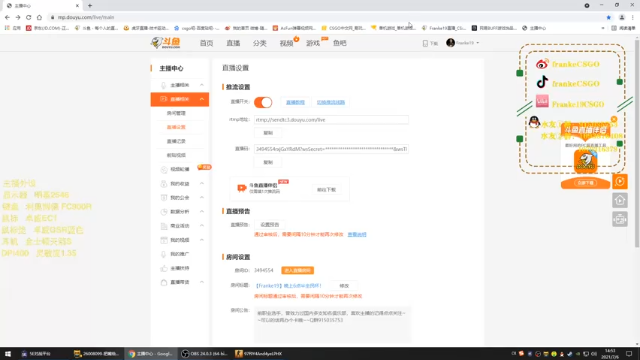Expand the 我的收益 chevron in sidebar

coord(202,184)
